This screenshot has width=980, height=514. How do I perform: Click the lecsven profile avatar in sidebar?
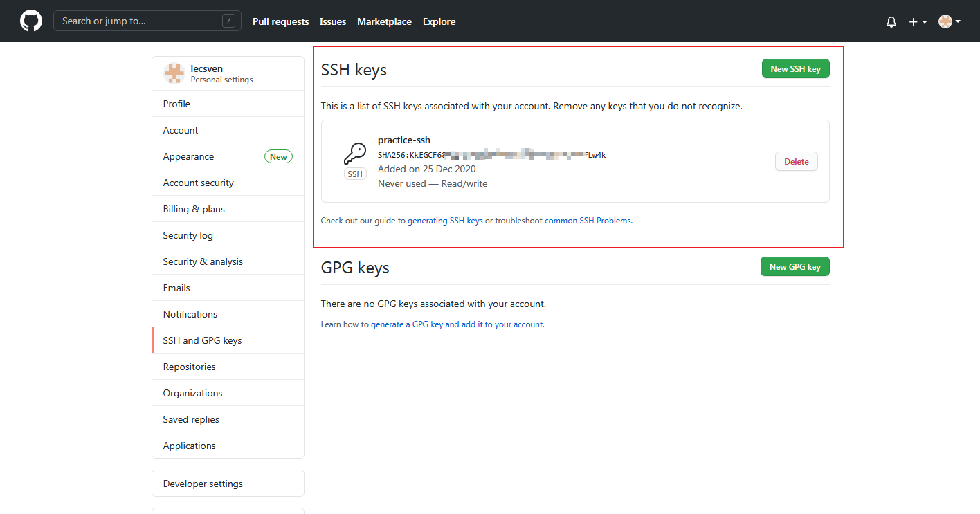point(174,73)
